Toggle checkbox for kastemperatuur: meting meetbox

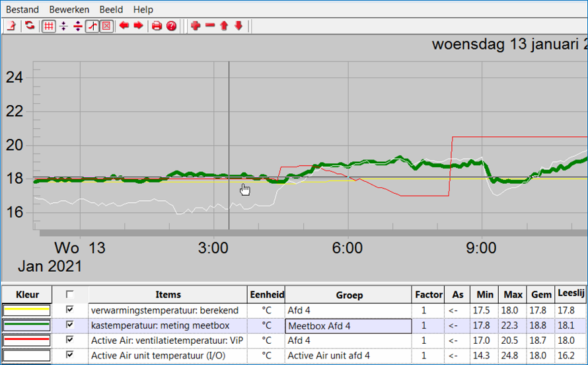69,325
